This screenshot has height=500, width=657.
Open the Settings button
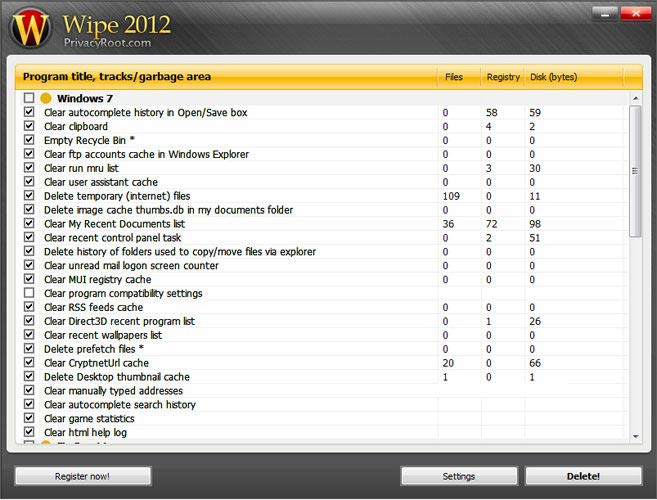tap(459, 476)
